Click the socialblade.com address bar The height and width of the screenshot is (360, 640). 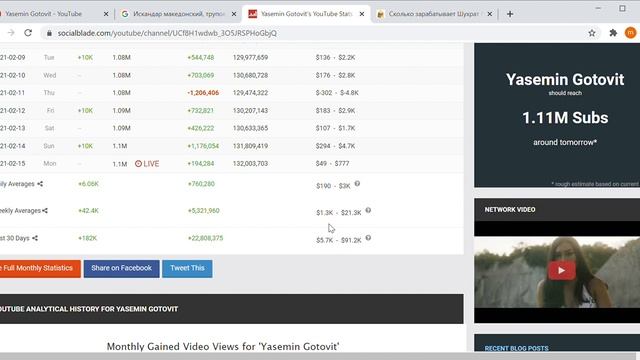tap(314, 33)
